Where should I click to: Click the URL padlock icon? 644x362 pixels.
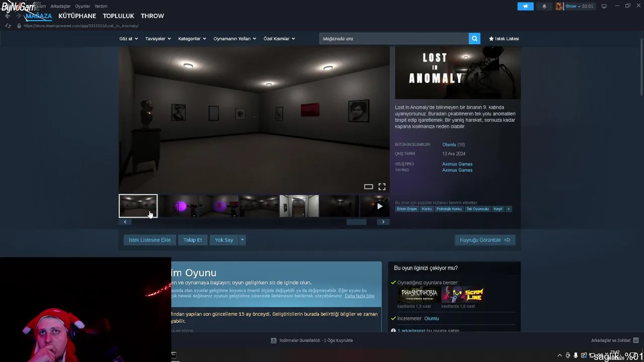[x=19, y=26]
